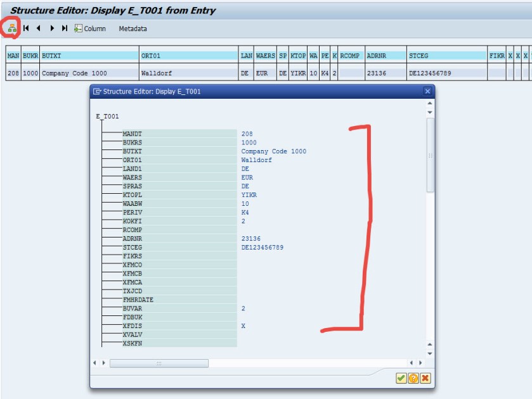
Task: Click table cell 'Company Code 1000'
Action: click(x=89, y=73)
